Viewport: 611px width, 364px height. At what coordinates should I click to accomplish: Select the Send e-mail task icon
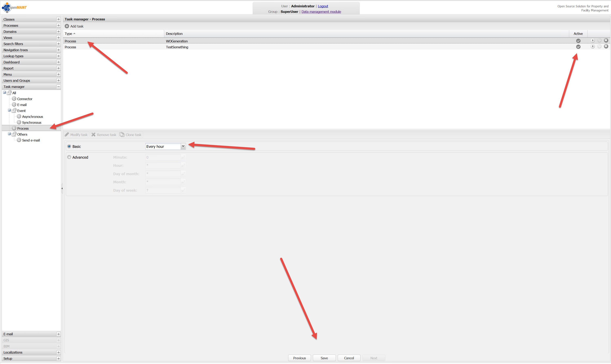[x=19, y=140]
